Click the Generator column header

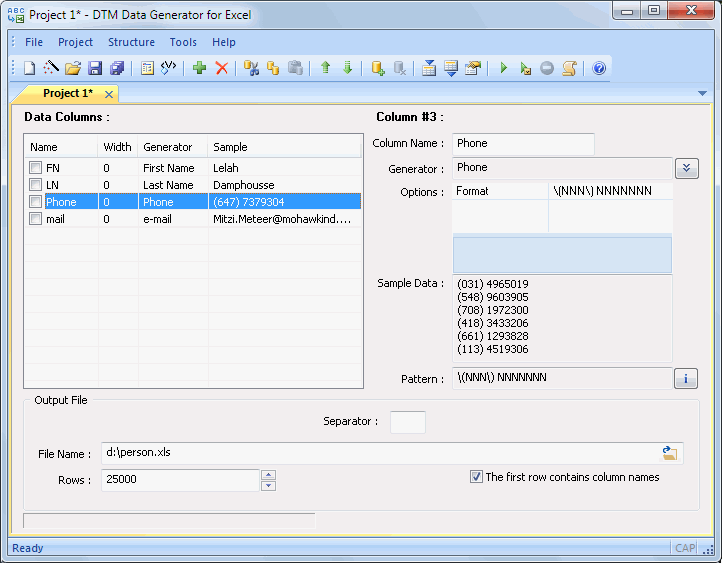[173, 147]
